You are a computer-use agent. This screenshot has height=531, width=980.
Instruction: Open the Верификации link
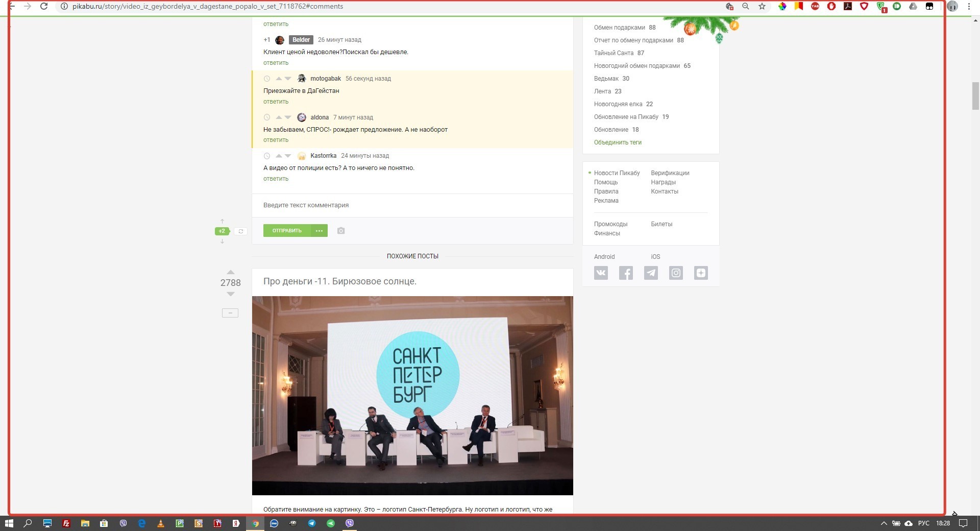point(670,173)
